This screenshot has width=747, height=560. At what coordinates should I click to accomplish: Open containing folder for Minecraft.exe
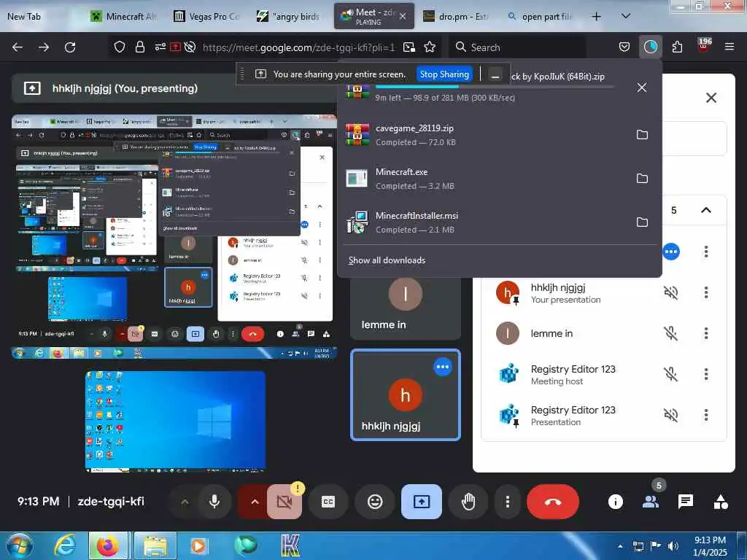pyautogui.click(x=642, y=178)
